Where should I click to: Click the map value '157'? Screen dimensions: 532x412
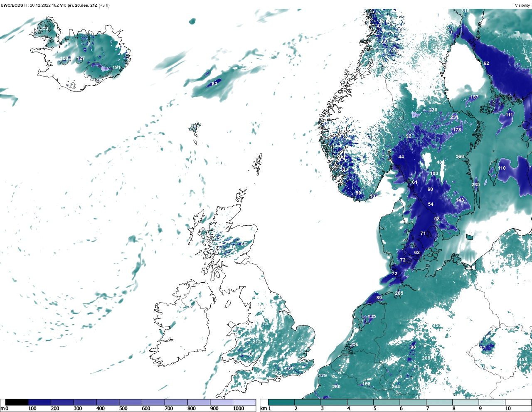[474, 97]
